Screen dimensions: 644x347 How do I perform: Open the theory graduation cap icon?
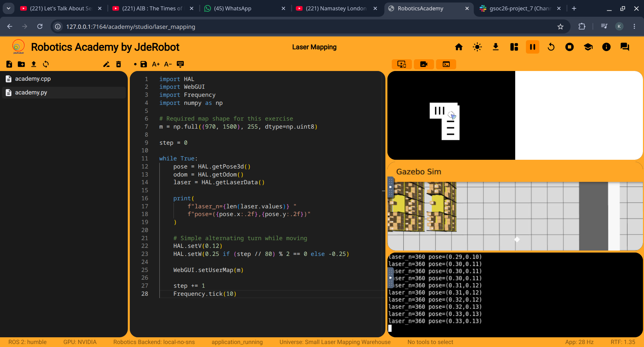(588, 47)
